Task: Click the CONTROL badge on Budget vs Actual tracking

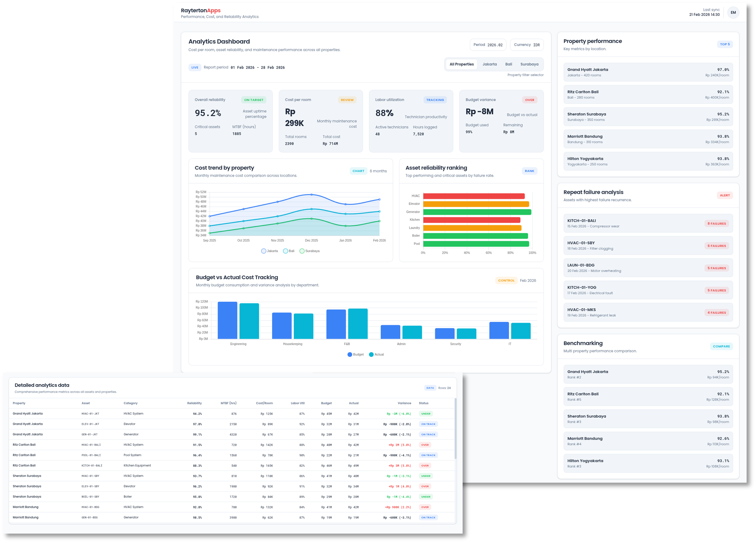Action: (506, 280)
